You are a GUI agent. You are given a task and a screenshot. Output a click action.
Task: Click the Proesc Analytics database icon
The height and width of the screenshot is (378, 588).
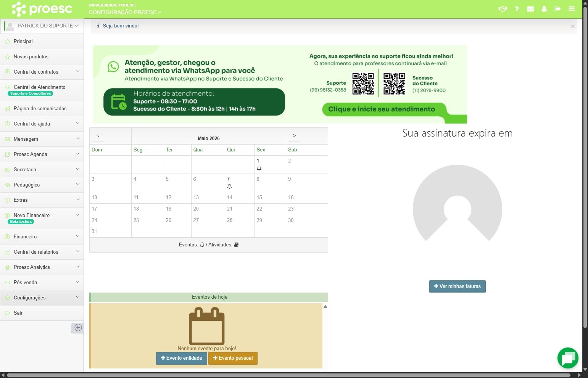(x=7, y=267)
